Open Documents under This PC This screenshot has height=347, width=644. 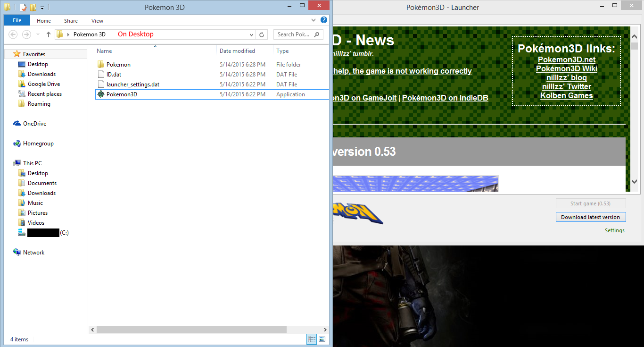[x=42, y=183]
